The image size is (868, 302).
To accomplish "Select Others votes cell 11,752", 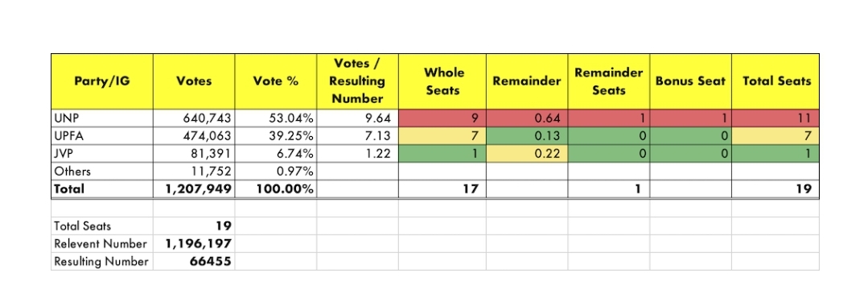I will tap(194, 172).
